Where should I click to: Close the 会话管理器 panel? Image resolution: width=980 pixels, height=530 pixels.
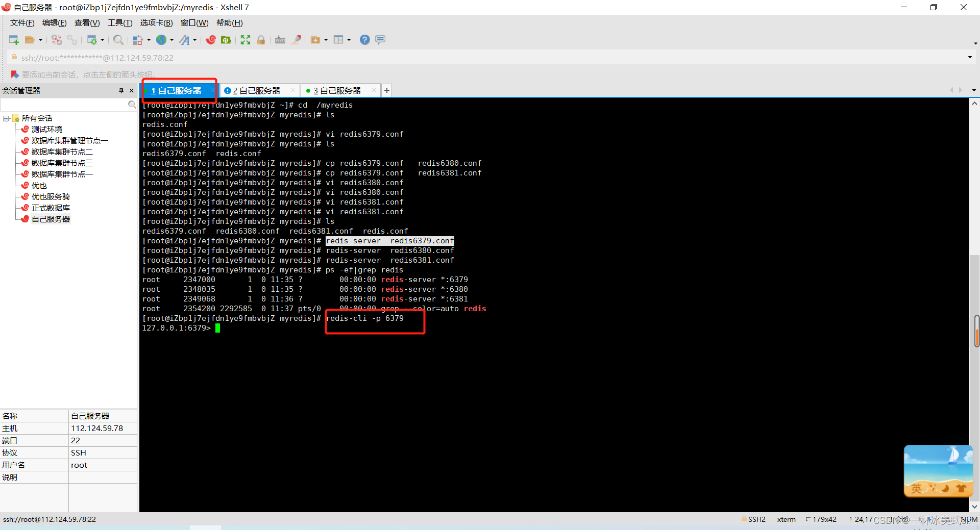[x=132, y=90]
